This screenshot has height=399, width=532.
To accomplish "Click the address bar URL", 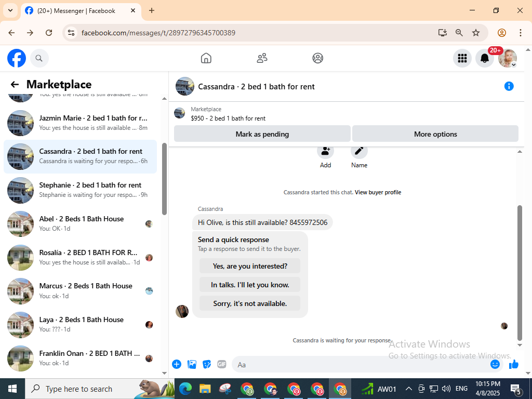I will pos(158,33).
